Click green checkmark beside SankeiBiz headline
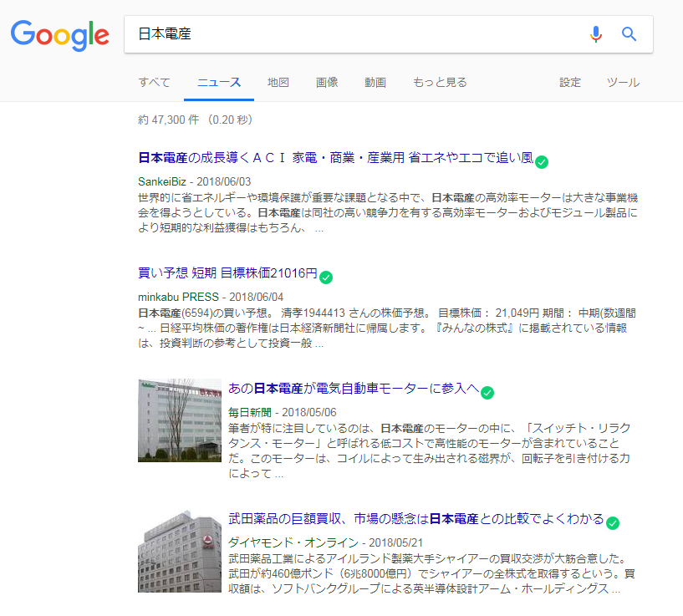 coord(542,162)
